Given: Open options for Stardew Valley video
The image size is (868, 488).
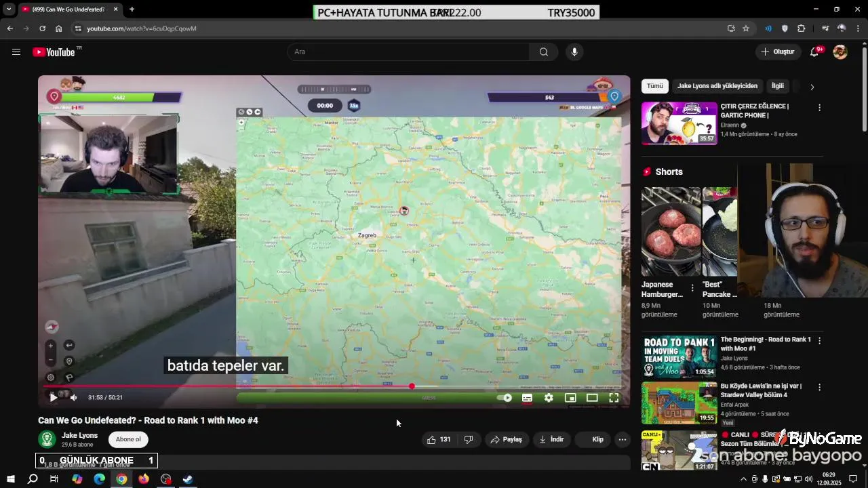Looking at the screenshot, I should pyautogui.click(x=819, y=388).
